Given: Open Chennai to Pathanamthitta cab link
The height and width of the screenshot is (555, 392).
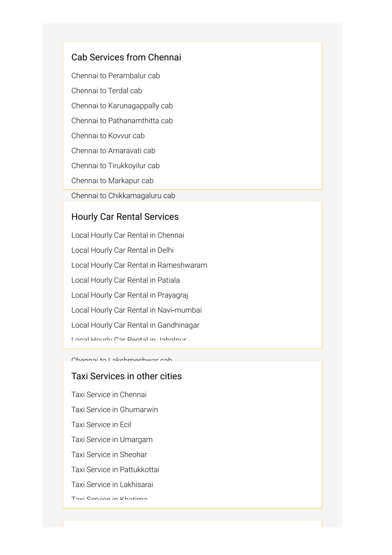Looking at the screenshot, I should point(122,121).
